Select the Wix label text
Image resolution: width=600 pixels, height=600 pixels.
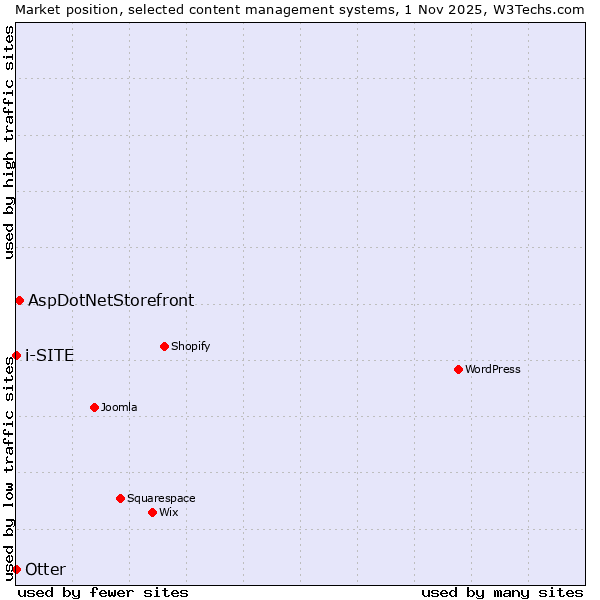169,512
